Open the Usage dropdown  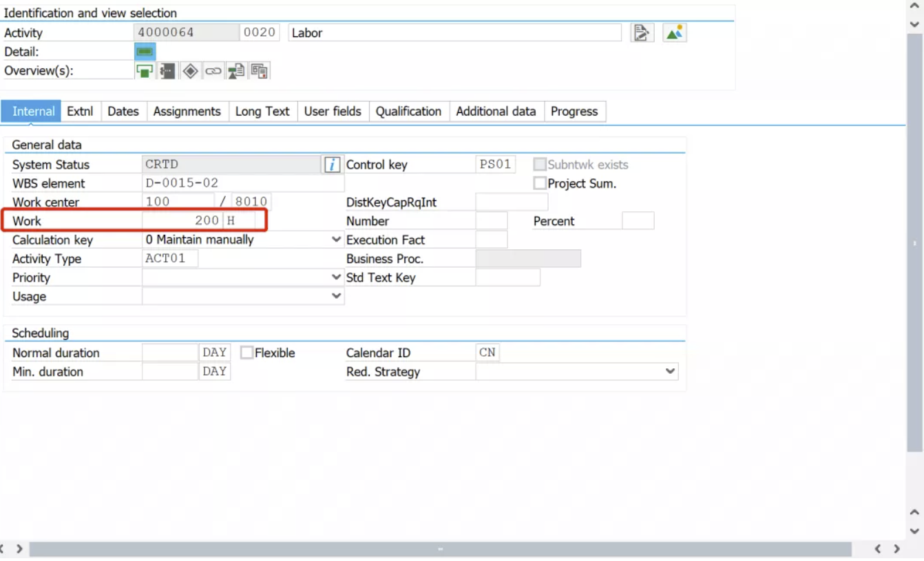click(x=336, y=296)
